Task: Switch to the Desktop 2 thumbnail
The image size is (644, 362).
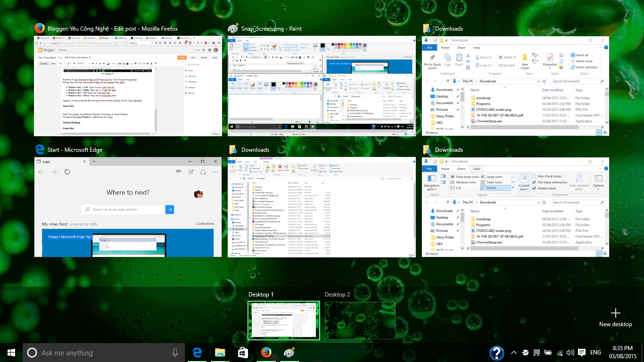Action: click(x=360, y=320)
